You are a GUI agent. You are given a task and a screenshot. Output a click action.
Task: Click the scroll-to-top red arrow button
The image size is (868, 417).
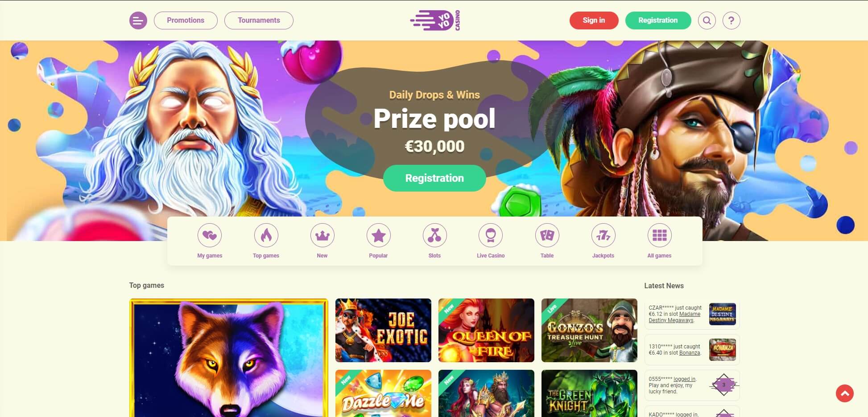click(x=845, y=393)
